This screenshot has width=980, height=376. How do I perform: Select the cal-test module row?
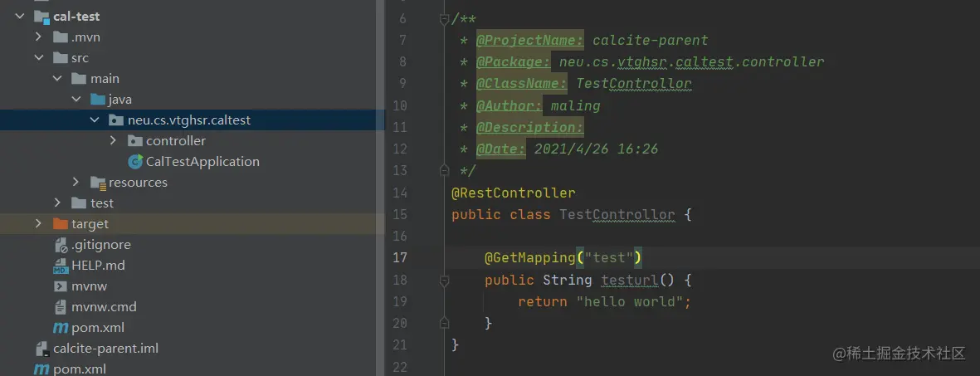(x=193, y=17)
